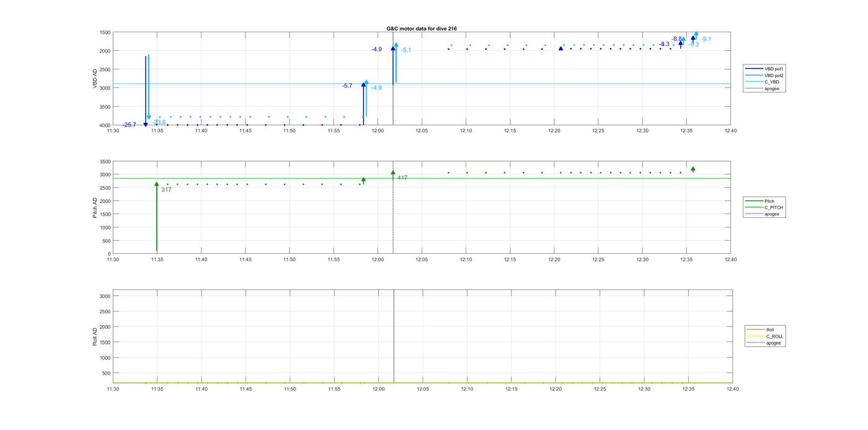Select 'apogee' in the Roll plot legend

coord(764,343)
